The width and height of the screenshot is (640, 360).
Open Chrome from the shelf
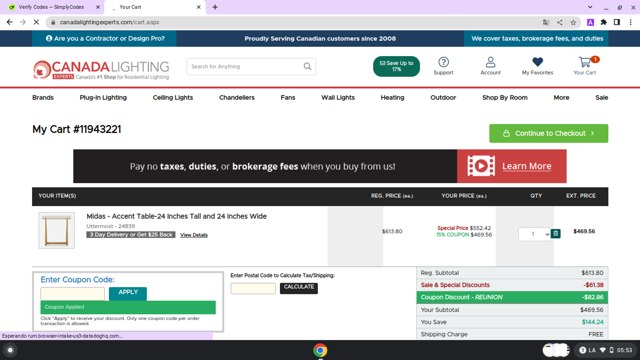pyautogui.click(x=320, y=350)
